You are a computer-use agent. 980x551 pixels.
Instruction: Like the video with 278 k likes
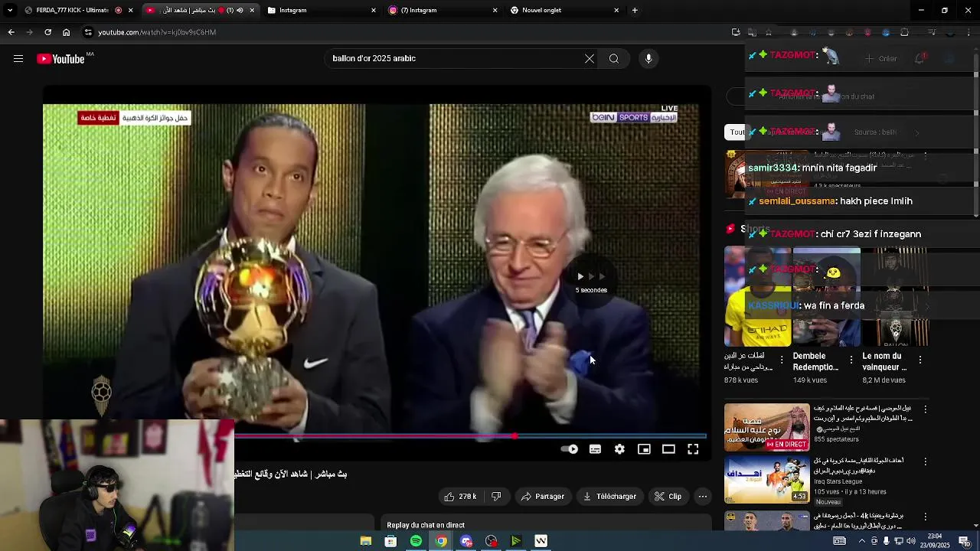[x=459, y=497]
